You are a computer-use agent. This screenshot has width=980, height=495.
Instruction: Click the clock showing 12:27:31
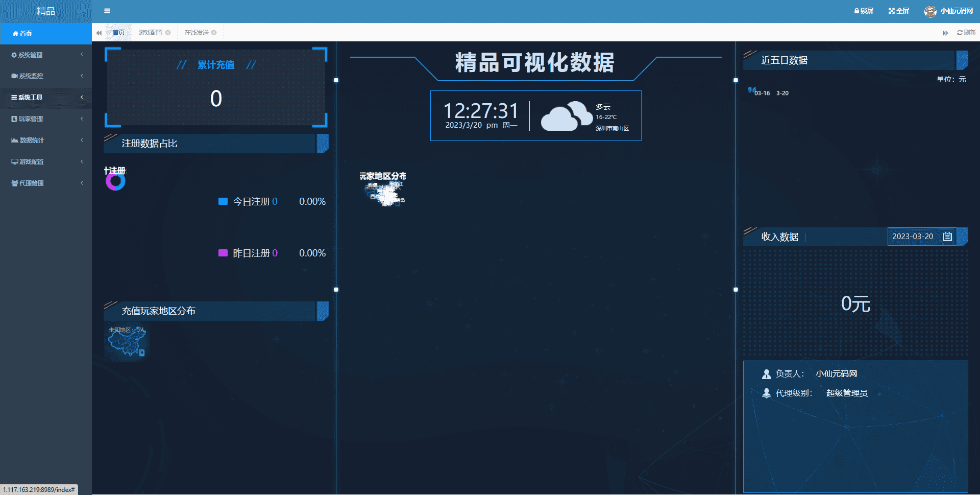point(481,111)
